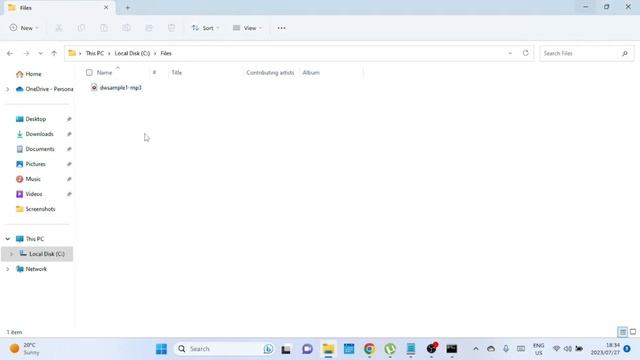Expand the Local Disk (C:) node
Image resolution: width=640 pixels, height=360 pixels.
11,254
